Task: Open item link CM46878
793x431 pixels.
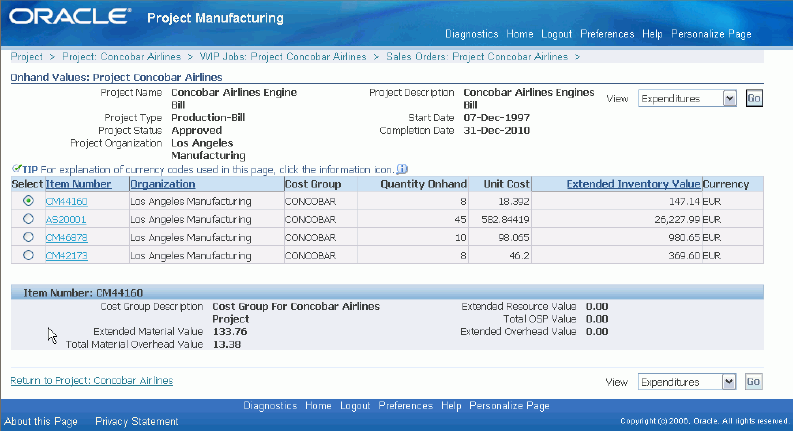Action: (x=66, y=238)
